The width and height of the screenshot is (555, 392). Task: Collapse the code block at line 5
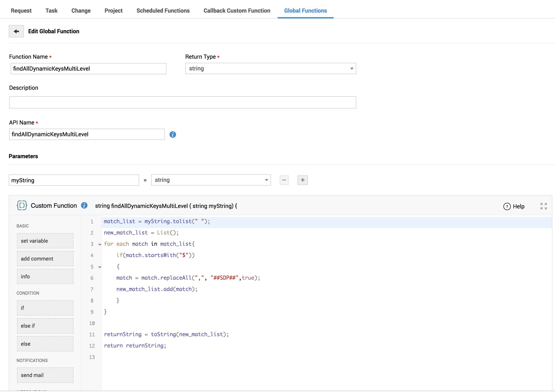point(100,267)
